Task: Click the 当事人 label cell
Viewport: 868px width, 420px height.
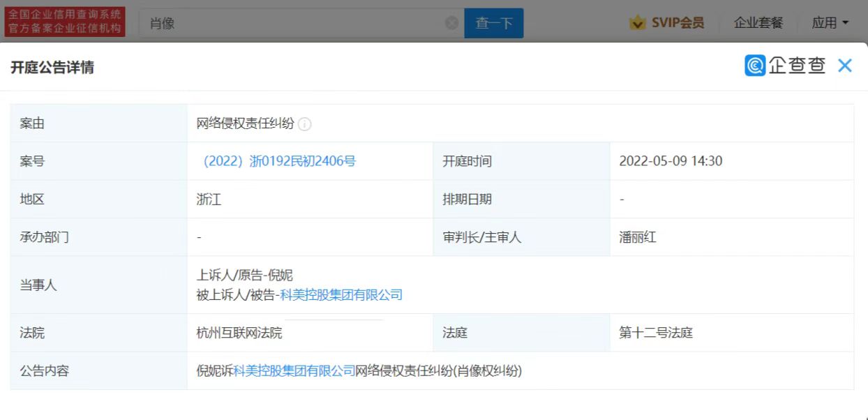Action: pyautogui.click(x=98, y=285)
